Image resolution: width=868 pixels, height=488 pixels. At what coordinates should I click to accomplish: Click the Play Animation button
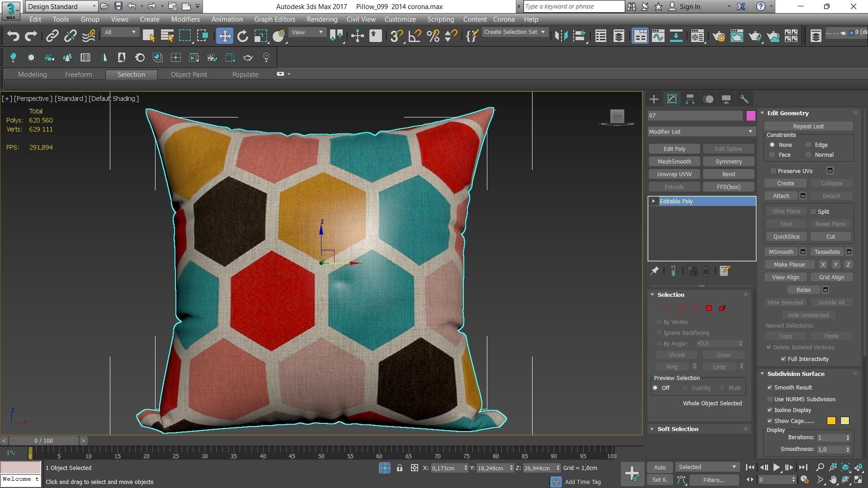[776, 468]
